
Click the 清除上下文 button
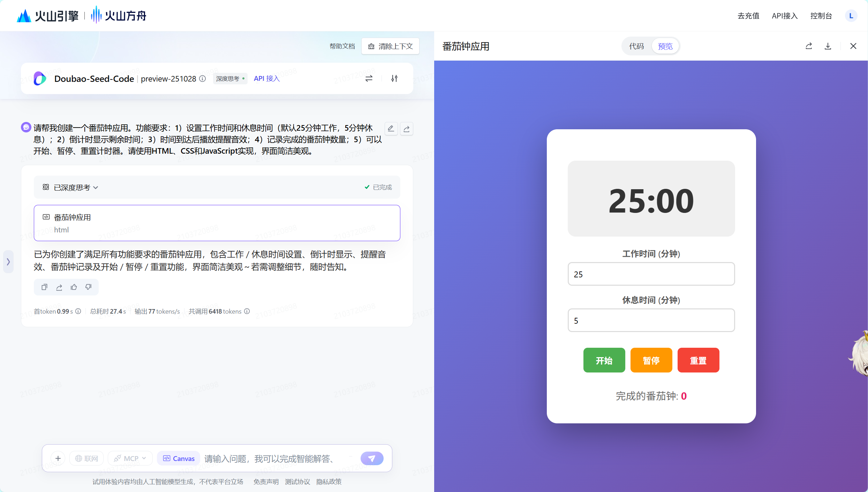click(391, 46)
